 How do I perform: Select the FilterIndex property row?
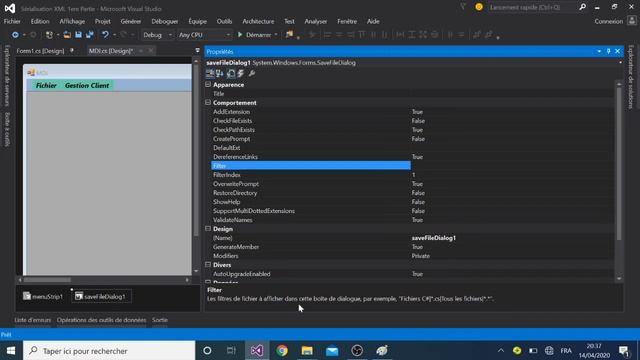point(412,175)
